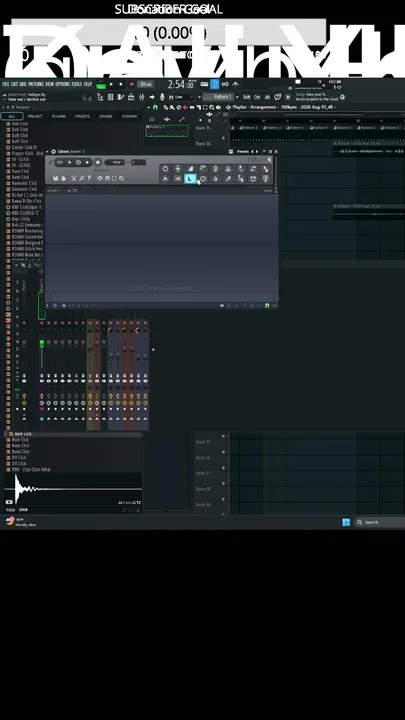Screen dimensions: 405x720
Task: Click the tempo field showing 160 bpm
Action: coord(146,84)
